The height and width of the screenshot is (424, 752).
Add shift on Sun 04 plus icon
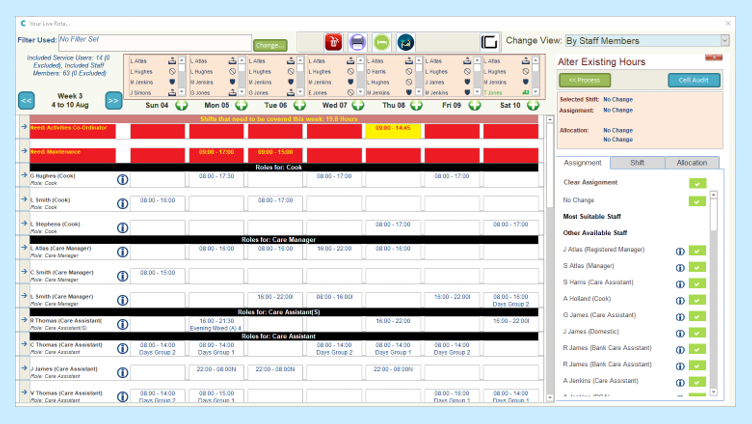tap(181, 105)
